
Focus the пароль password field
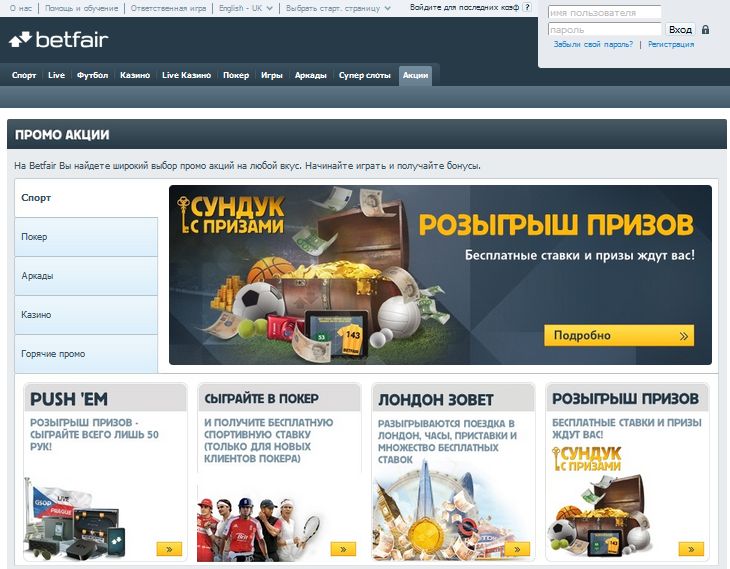604,30
